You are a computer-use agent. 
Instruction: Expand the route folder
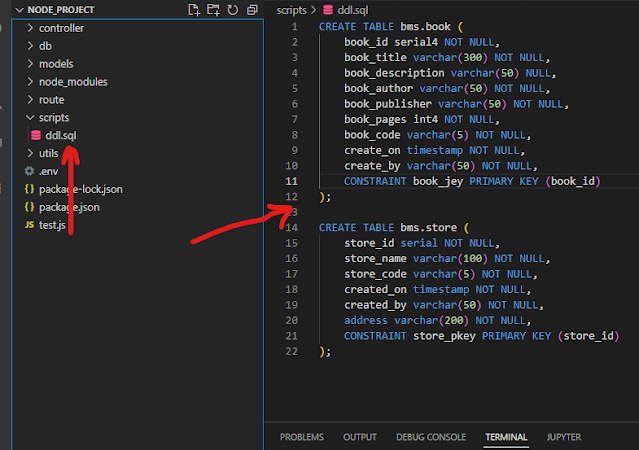30,99
